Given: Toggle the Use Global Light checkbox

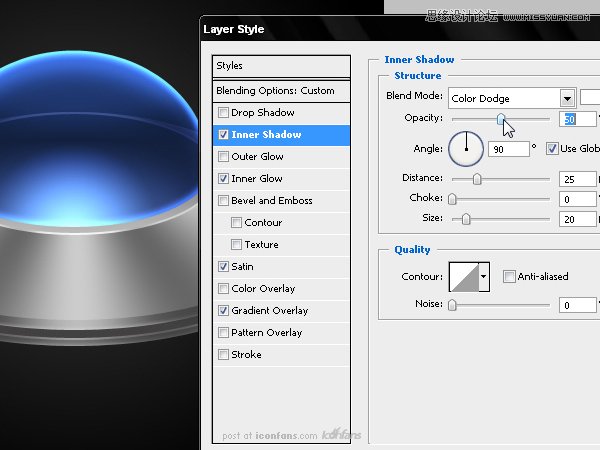Looking at the screenshot, I should [x=552, y=149].
